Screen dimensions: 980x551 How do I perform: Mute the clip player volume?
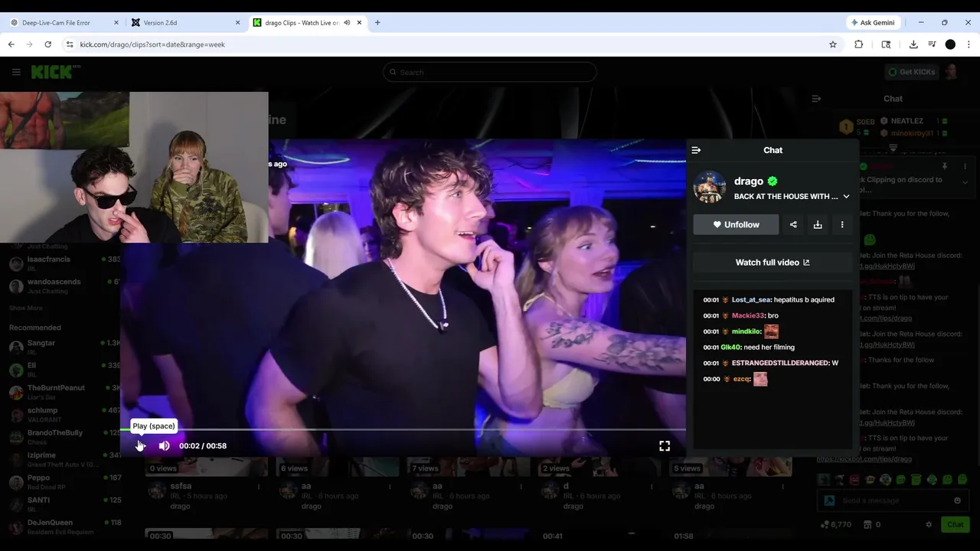click(164, 445)
